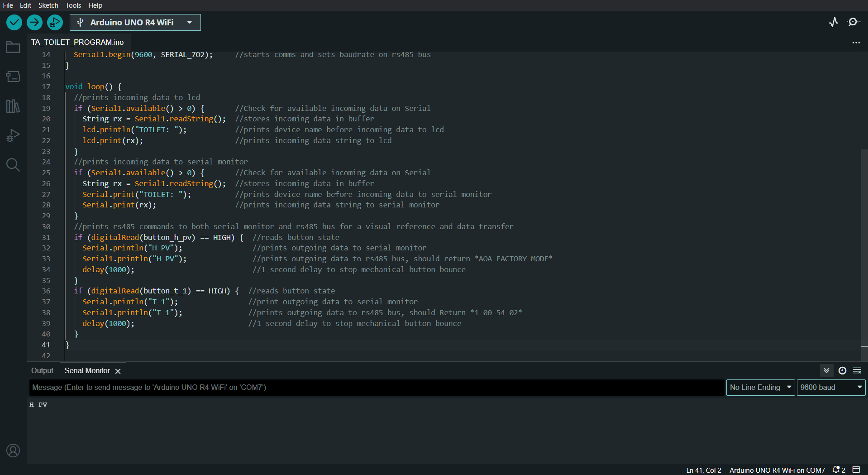Open the Search sidebar icon

pyautogui.click(x=13, y=165)
